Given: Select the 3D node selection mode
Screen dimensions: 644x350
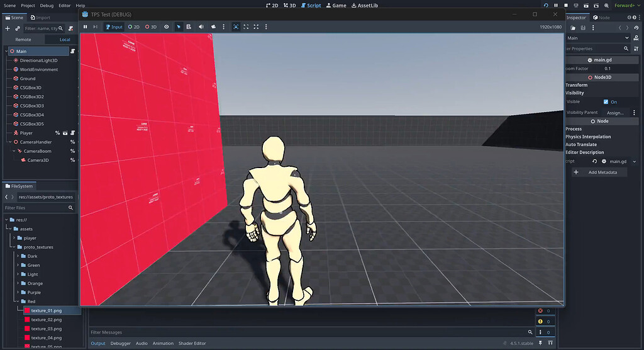Looking at the screenshot, I should coord(151,26).
